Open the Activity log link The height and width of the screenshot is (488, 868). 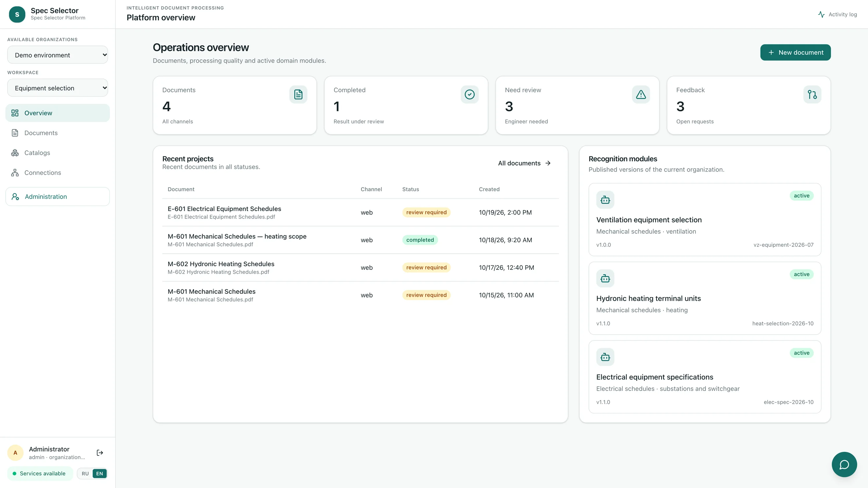[837, 14]
